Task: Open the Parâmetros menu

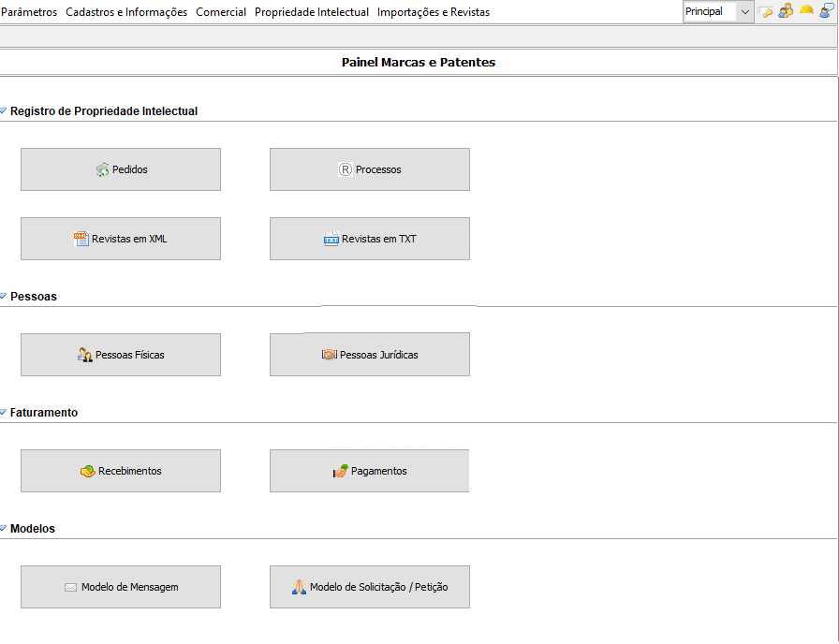Action: point(29,12)
